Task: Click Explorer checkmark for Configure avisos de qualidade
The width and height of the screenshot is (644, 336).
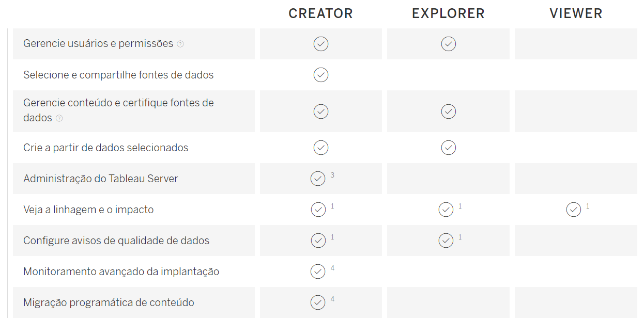Action: [x=446, y=241]
